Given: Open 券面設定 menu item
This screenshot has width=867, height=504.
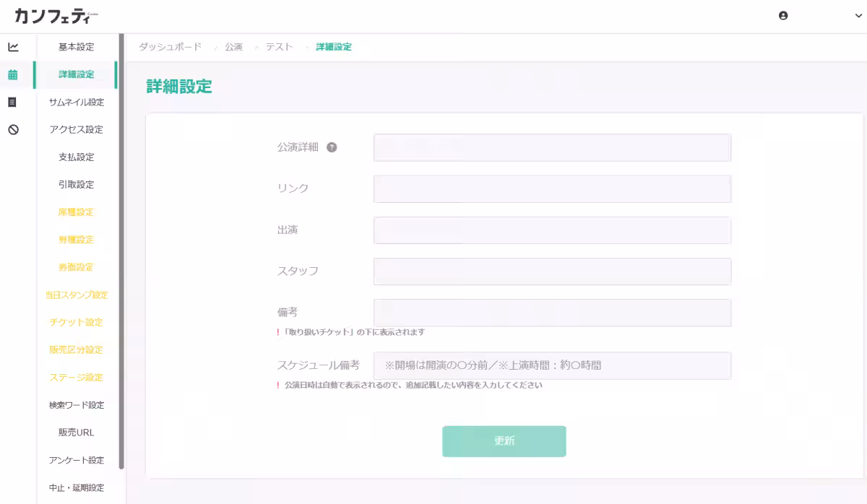Looking at the screenshot, I should pos(77,267).
